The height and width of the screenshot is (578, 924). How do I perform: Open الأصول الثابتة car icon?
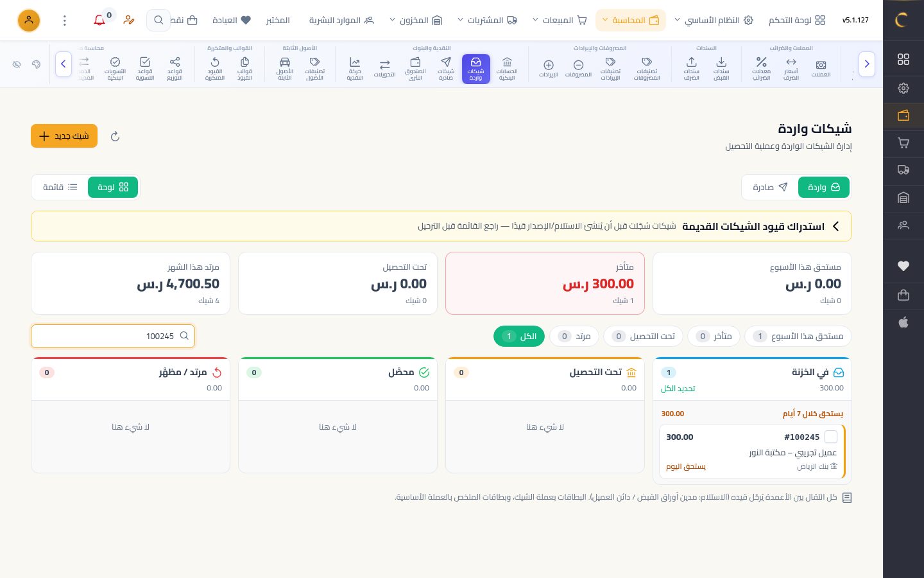coord(285,69)
